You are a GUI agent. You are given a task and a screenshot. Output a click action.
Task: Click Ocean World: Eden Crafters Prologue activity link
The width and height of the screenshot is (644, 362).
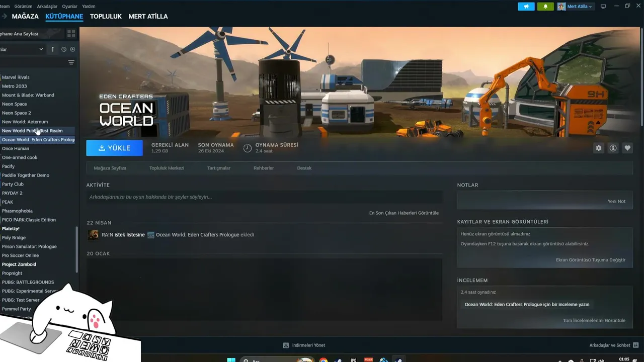pos(198,235)
